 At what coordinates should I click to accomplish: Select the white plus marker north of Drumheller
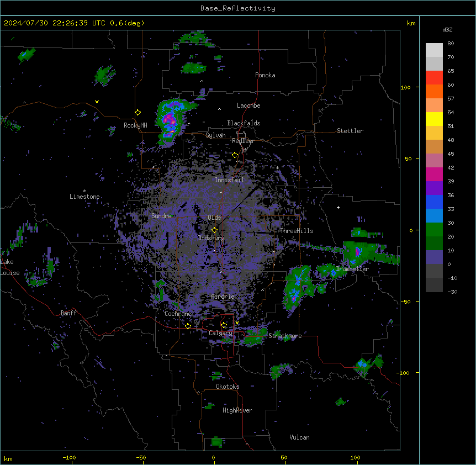(338, 207)
